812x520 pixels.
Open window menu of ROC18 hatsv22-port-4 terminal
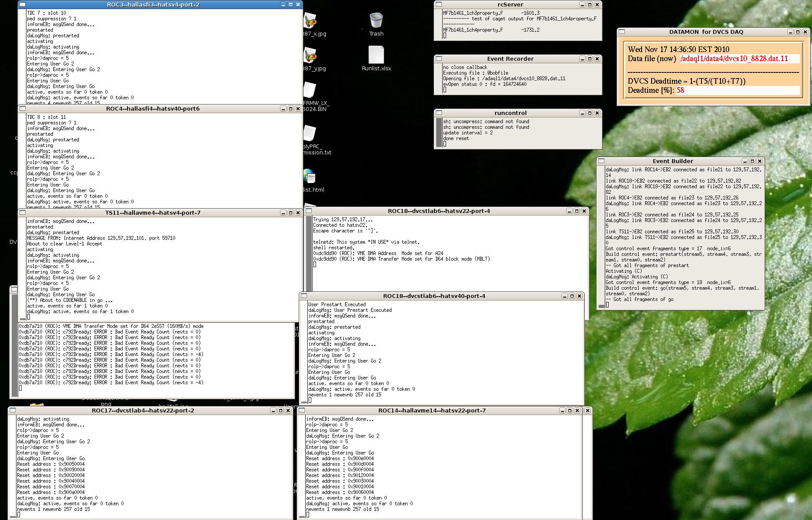point(309,211)
